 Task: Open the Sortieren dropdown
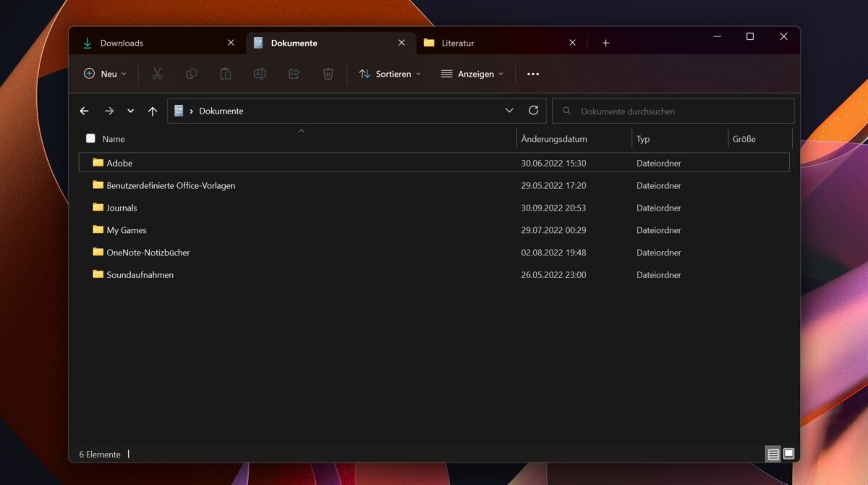pos(389,73)
